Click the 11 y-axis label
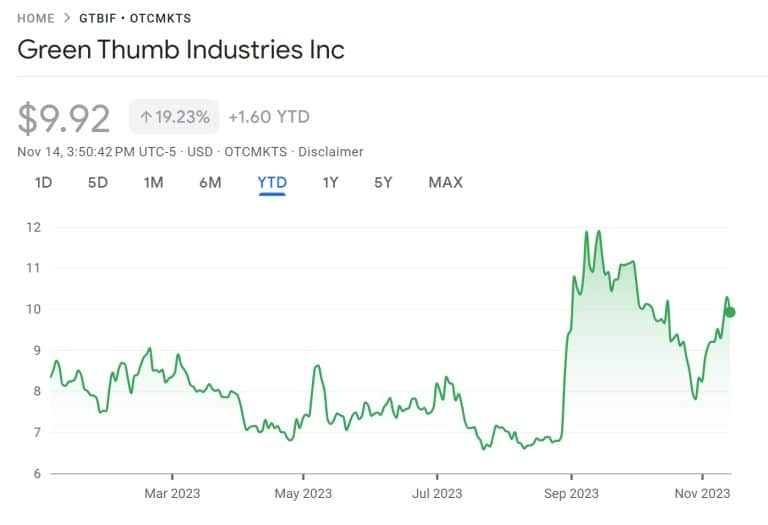Image resolution: width=768 pixels, height=525 pixels. pyautogui.click(x=33, y=268)
